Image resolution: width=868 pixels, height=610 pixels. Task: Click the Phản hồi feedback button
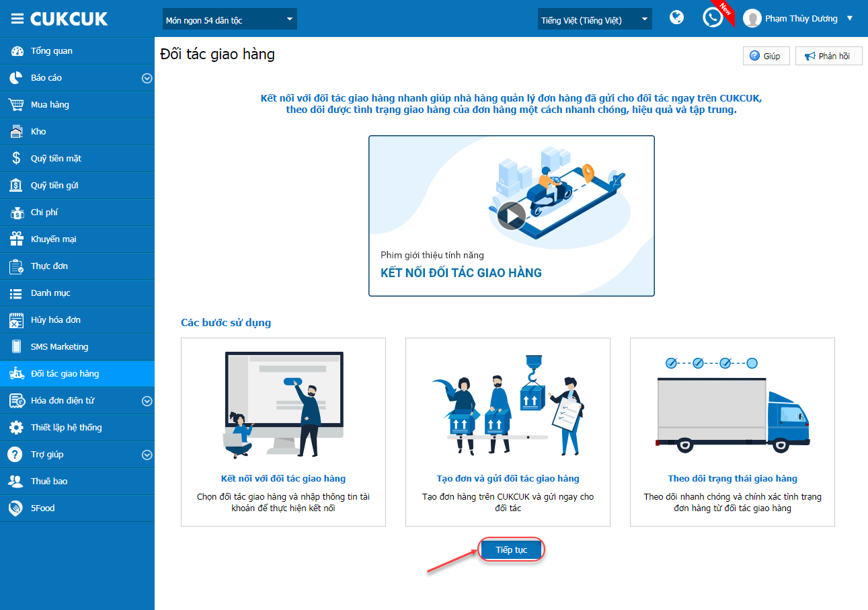(828, 56)
